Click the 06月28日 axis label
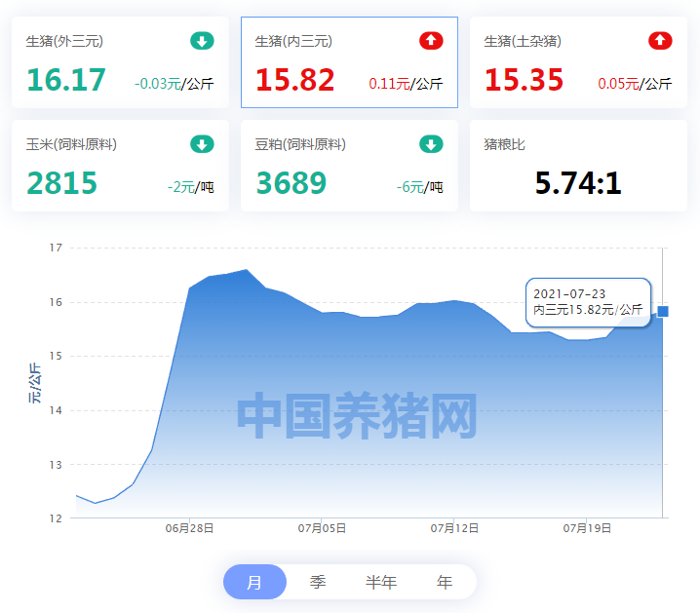This screenshot has height=613, width=700. coord(189,528)
